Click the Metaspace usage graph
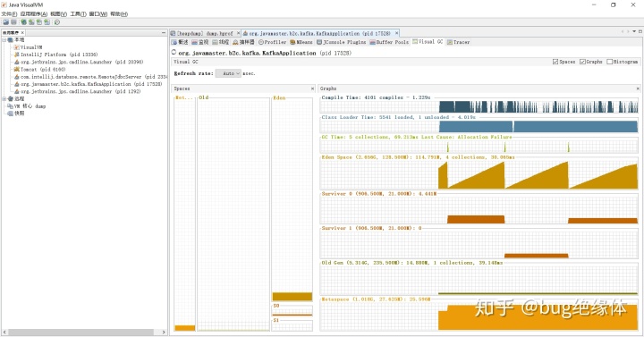 click(479, 316)
